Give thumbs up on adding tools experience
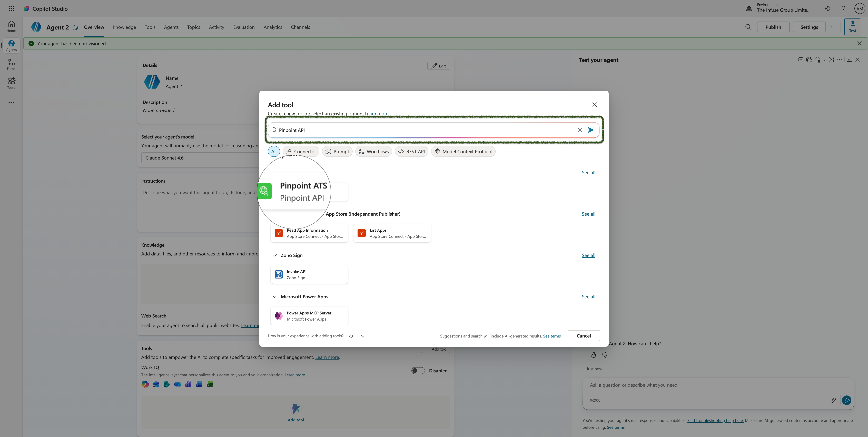This screenshot has width=868, height=437. click(x=351, y=336)
